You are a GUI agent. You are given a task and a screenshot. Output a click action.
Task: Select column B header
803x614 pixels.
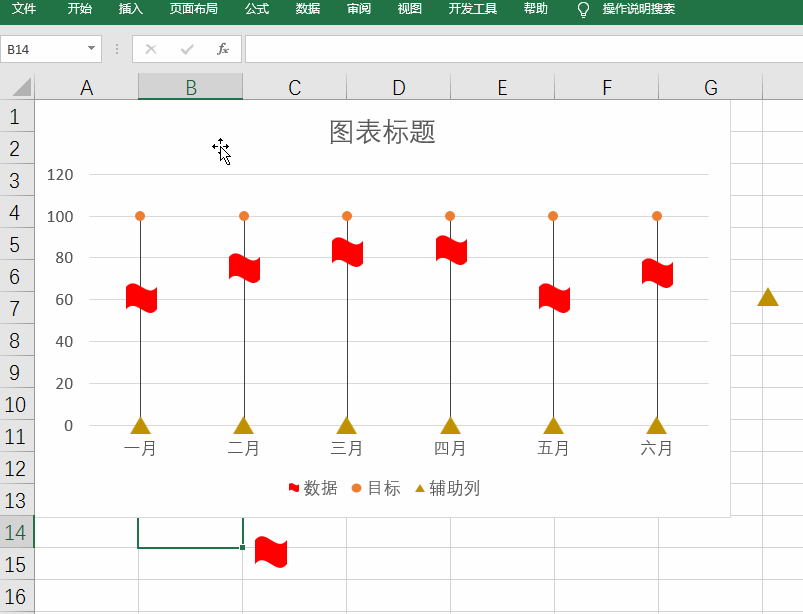pyautogui.click(x=191, y=87)
